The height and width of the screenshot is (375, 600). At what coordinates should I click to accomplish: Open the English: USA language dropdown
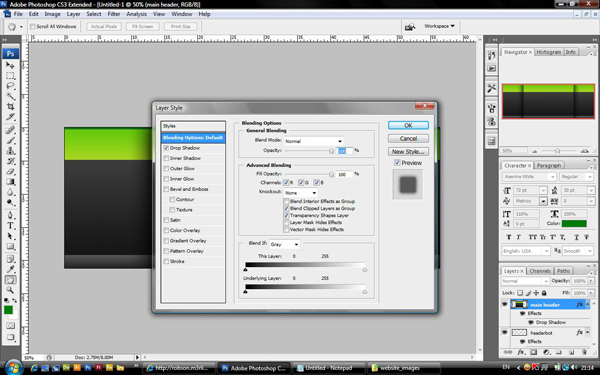point(526,251)
